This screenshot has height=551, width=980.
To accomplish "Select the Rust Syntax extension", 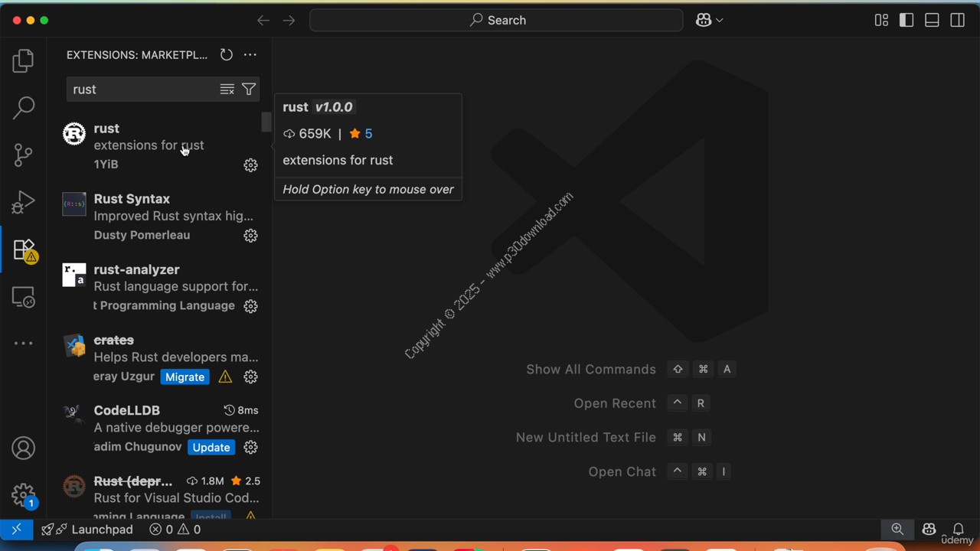I will point(158,217).
